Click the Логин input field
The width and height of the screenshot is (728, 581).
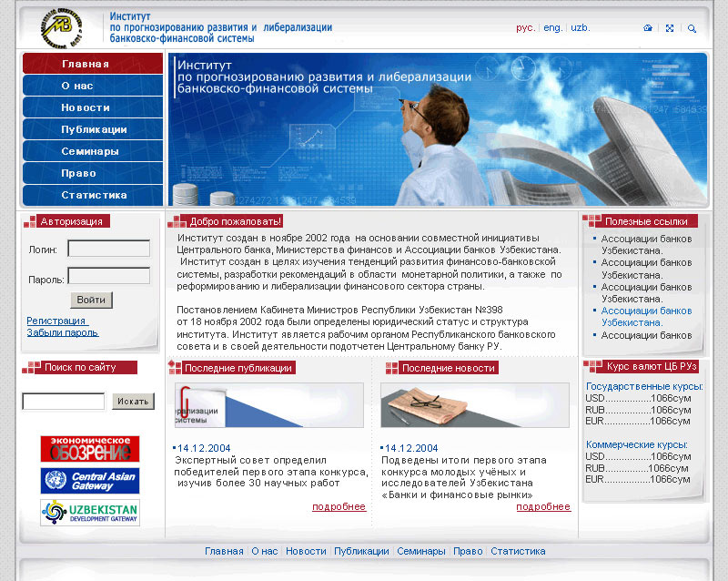(x=108, y=249)
